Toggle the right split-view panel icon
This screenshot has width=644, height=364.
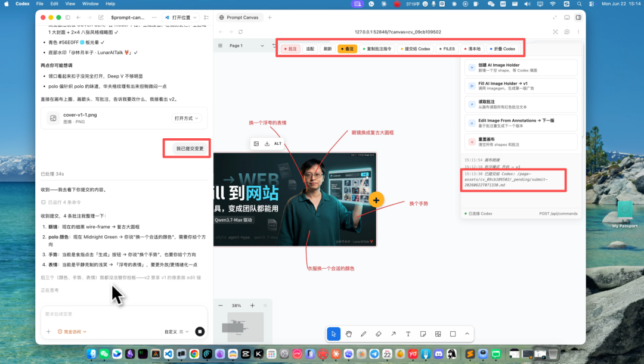coord(578,18)
